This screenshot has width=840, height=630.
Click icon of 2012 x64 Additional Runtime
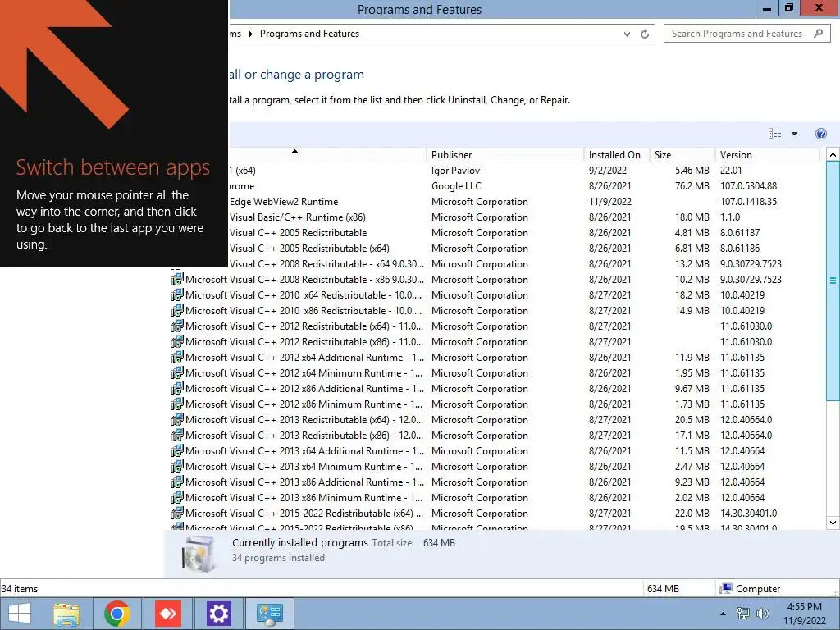tap(177, 358)
